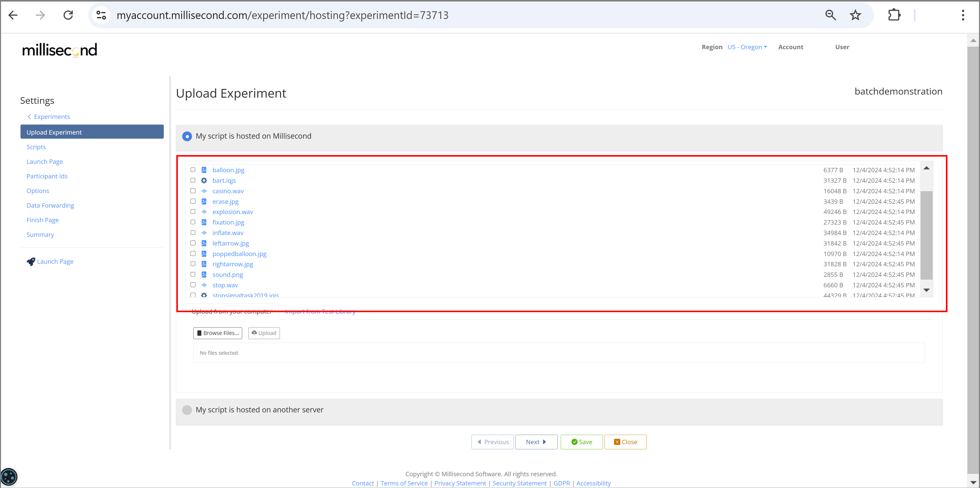Viewport: 980px width, 488px height.
Task: Open the browser extensions puzzle icon
Action: point(894,15)
